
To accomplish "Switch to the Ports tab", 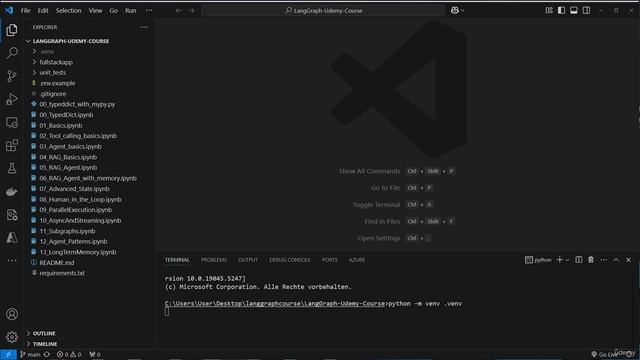I will coord(329,260).
